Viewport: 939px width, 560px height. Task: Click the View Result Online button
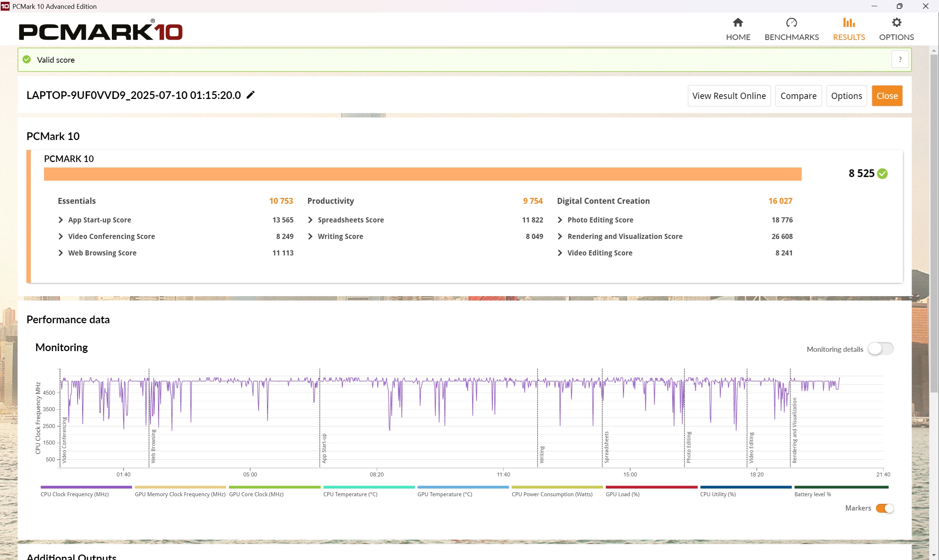729,96
